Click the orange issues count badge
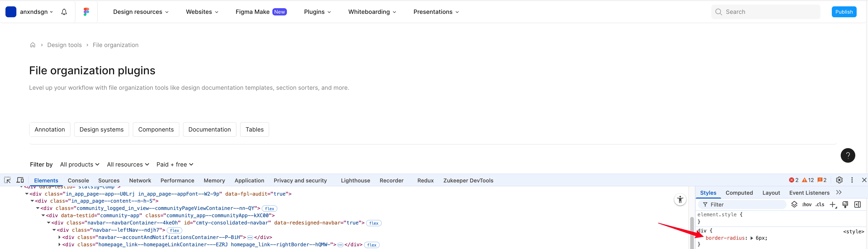868x249 pixels. [x=822, y=180]
